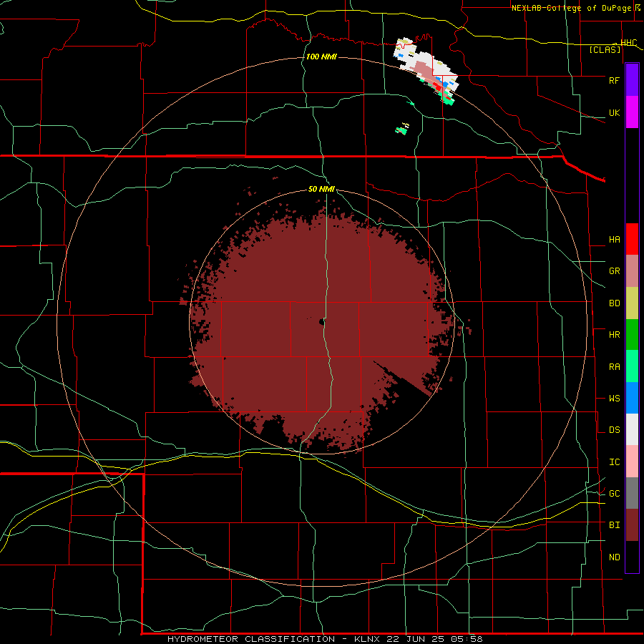This screenshot has height=644, width=644.
Task: Click the radar site at the echo center
Action: click(x=321, y=321)
